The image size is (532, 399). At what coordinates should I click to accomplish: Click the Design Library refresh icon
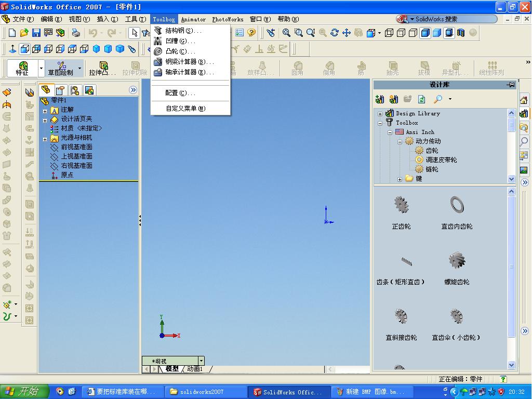[x=421, y=99]
